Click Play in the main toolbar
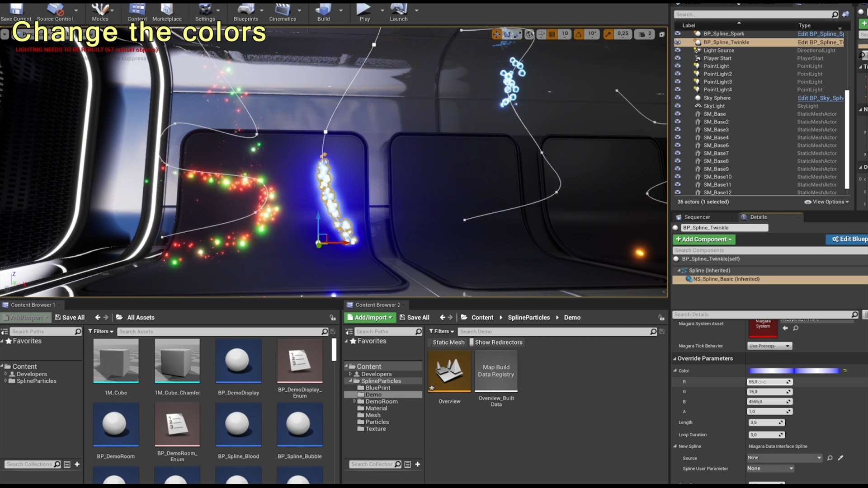This screenshot has width=868, height=488. coord(364,12)
